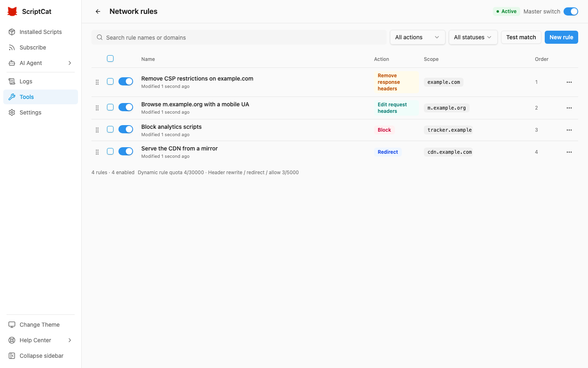Click the green Active status badge
The image size is (588, 368).
[506, 11]
